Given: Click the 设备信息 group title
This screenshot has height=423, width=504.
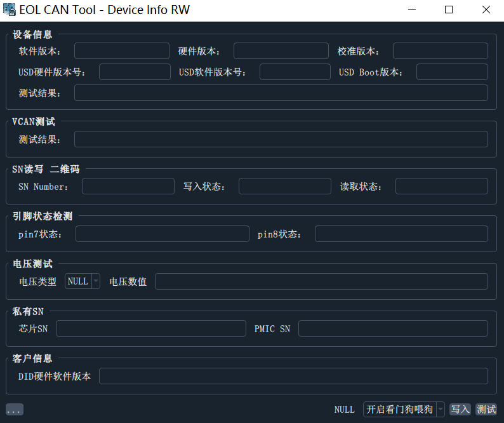Looking at the screenshot, I should coord(32,34).
